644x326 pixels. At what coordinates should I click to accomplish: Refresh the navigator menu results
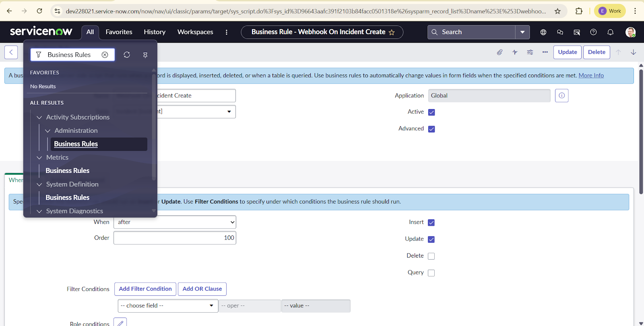pos(127,55)
